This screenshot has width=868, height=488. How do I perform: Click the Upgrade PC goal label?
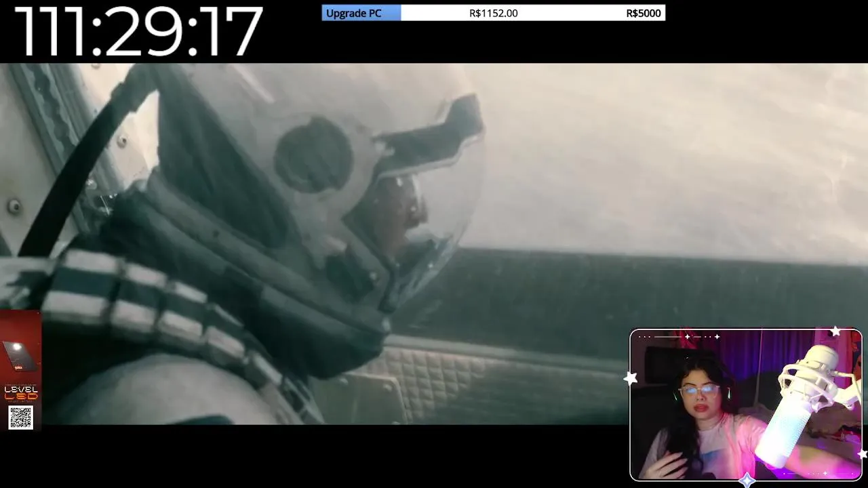tap(353, 13)
